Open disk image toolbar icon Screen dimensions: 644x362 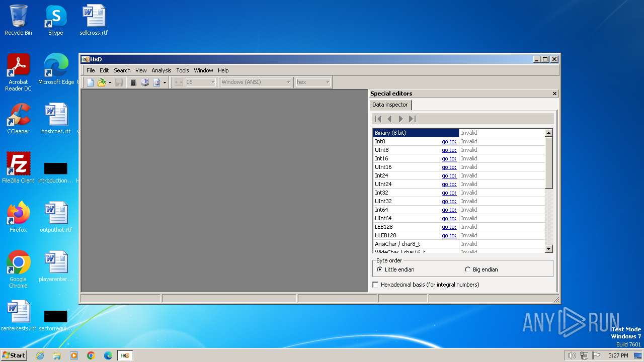coord(156,82)
